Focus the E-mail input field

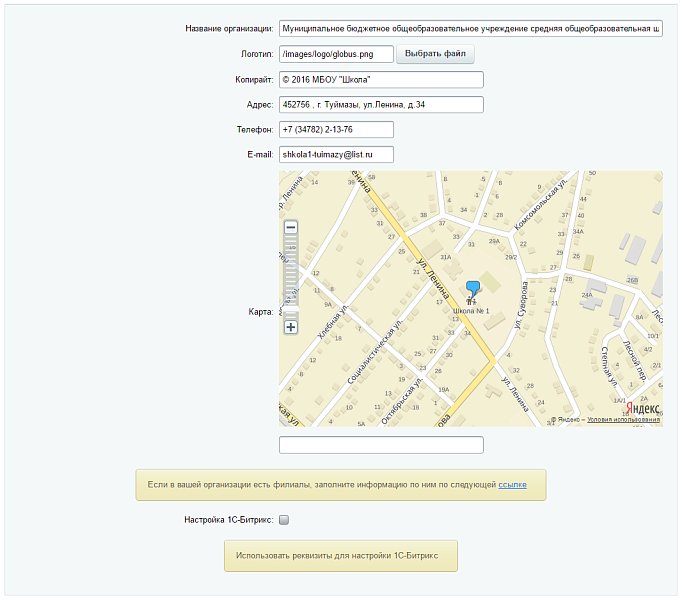click(x=336, y=154)
